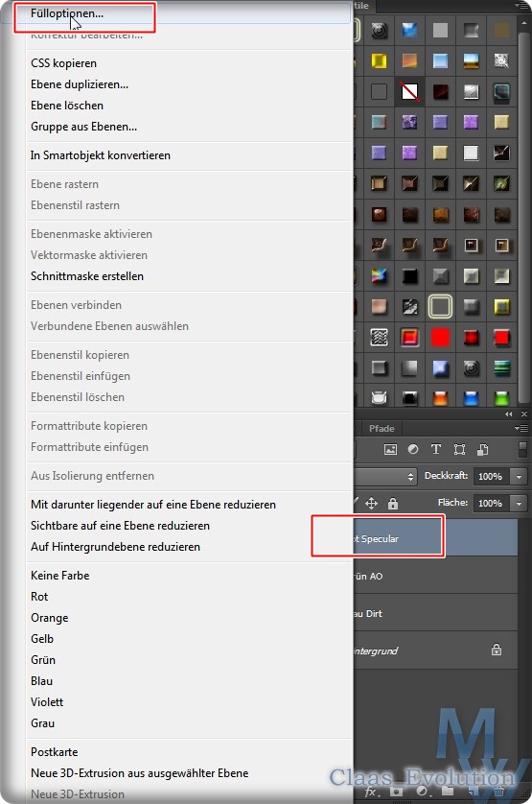Click the padlock on the Hintergrund layer
The image size is (532, 804).
point(497,650)
